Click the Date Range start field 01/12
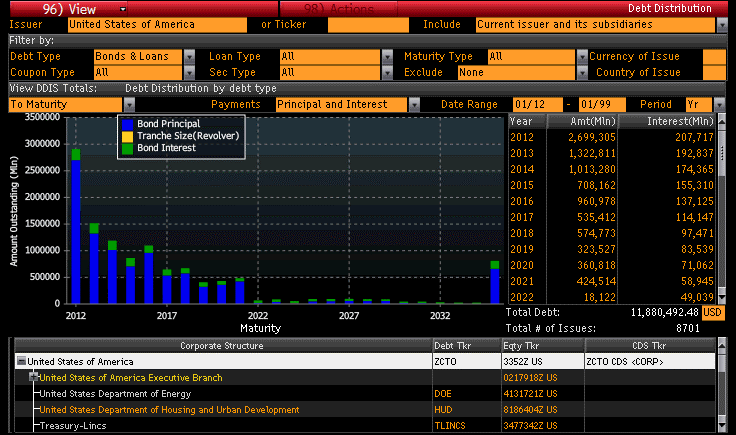This screenshot has height=435, width=736. (x=538, y=105)
